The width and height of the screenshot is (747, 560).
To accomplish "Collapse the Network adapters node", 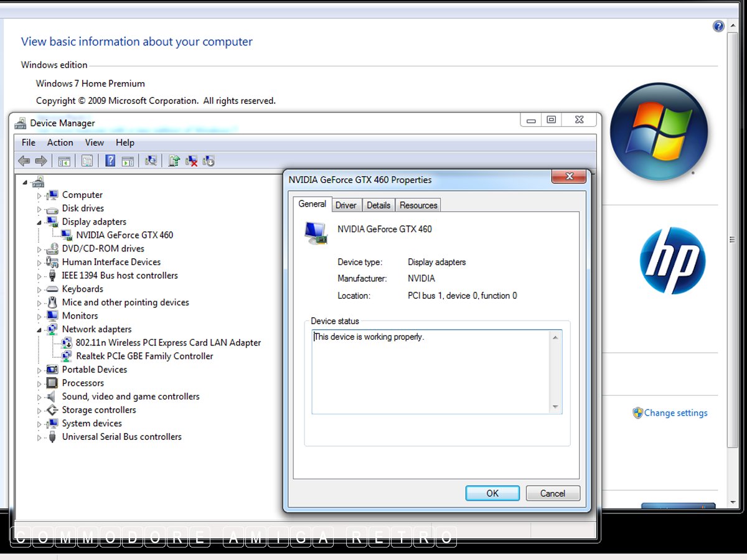I will click(x=39, y=330).
